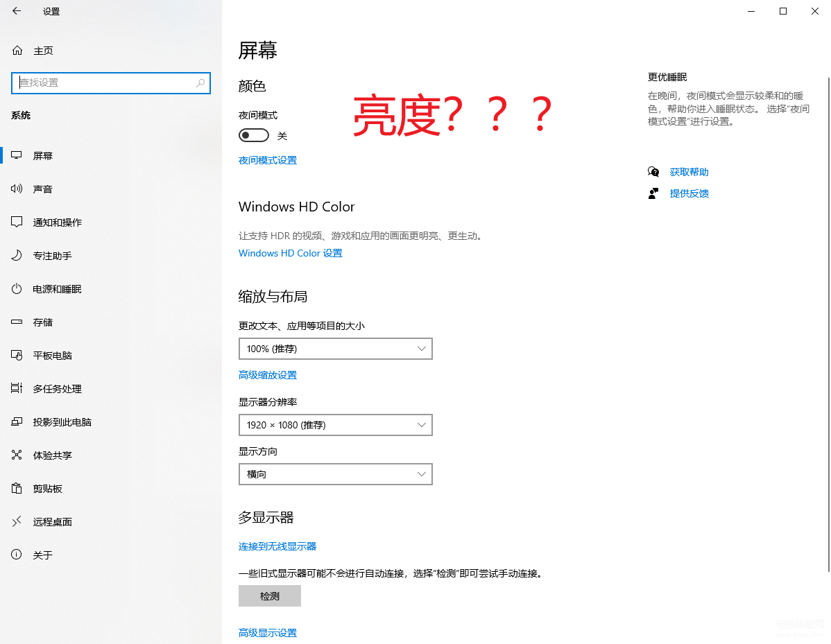Open 高级显示设置 link
831x644 pixels.
268,632
